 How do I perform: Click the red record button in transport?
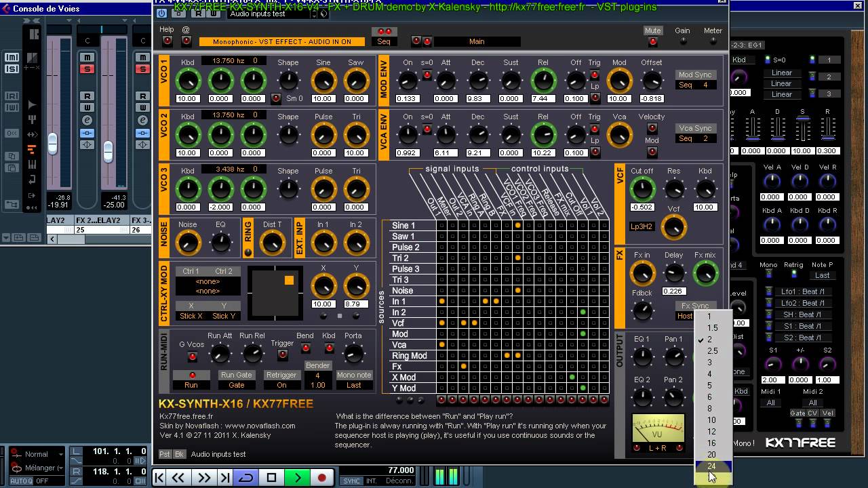(322, 478)
